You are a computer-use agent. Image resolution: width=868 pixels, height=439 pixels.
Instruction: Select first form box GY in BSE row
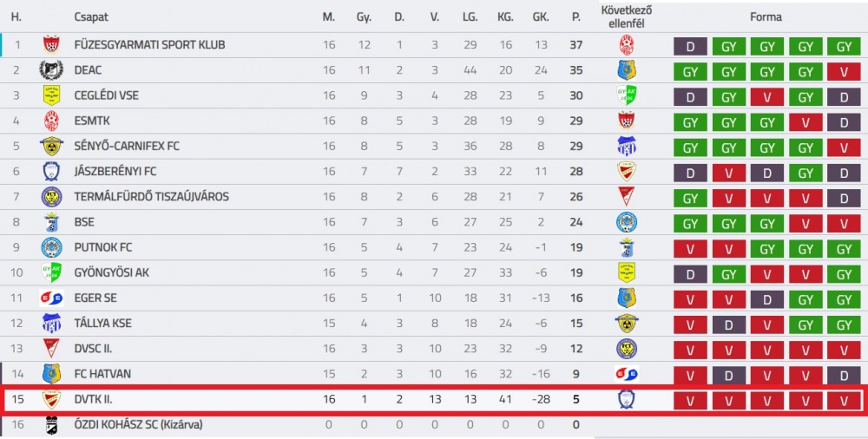(x=690, y=224)
